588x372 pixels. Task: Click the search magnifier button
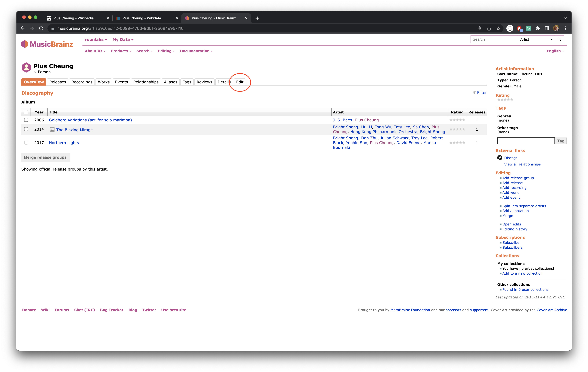coord(559,39)
